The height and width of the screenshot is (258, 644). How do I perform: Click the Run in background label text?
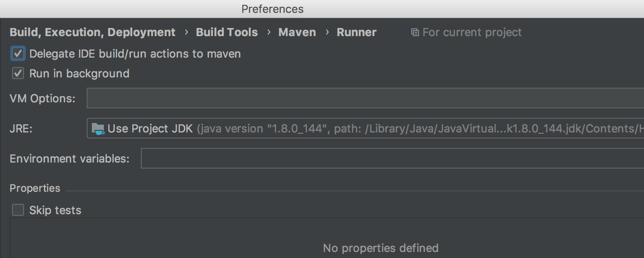tap(79, 74)
